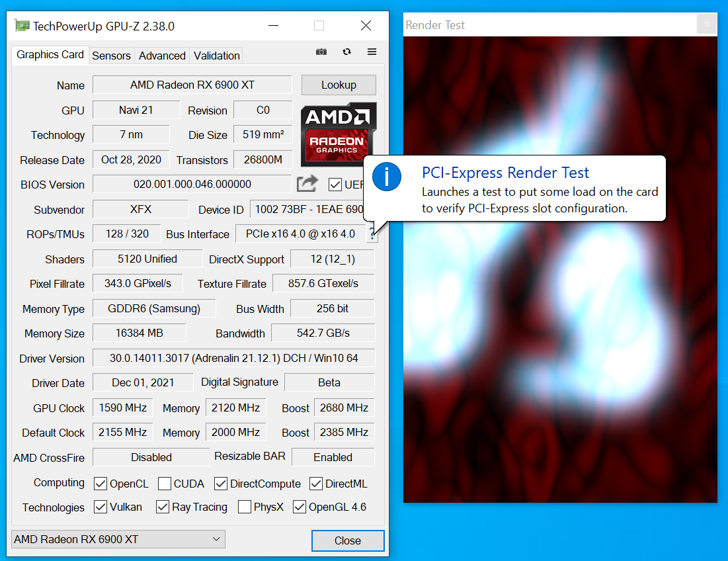Click the GPU Clock Boost value 2680 MHz
The width and height of the screenshot is (728, 561).
344,408
